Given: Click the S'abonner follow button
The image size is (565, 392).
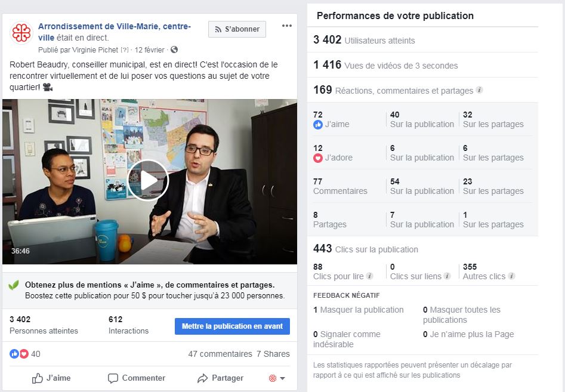Looking at the screenshot, I should coord(237,29).
